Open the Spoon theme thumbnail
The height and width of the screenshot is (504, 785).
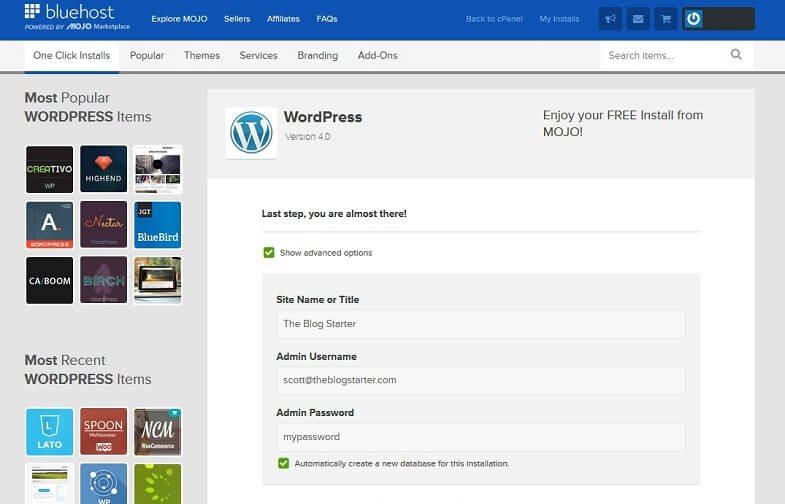104,432
